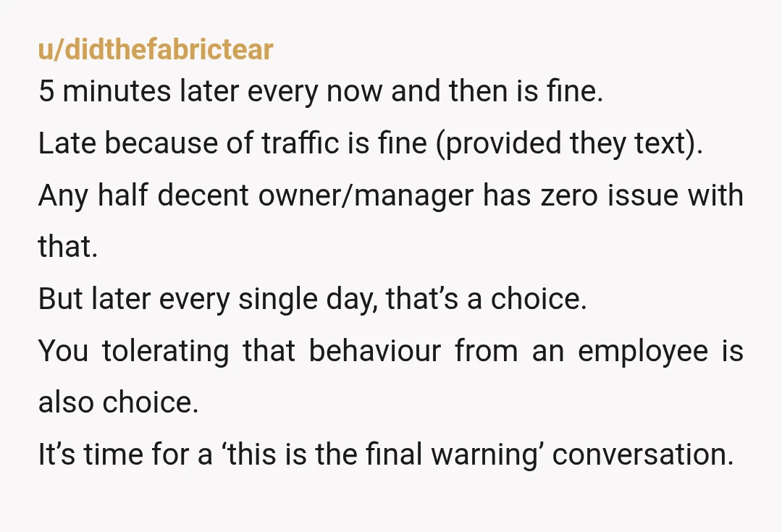The image size is (782, 532).
Task: Click the word 'owner/manager'
Action: coord(366,195)
